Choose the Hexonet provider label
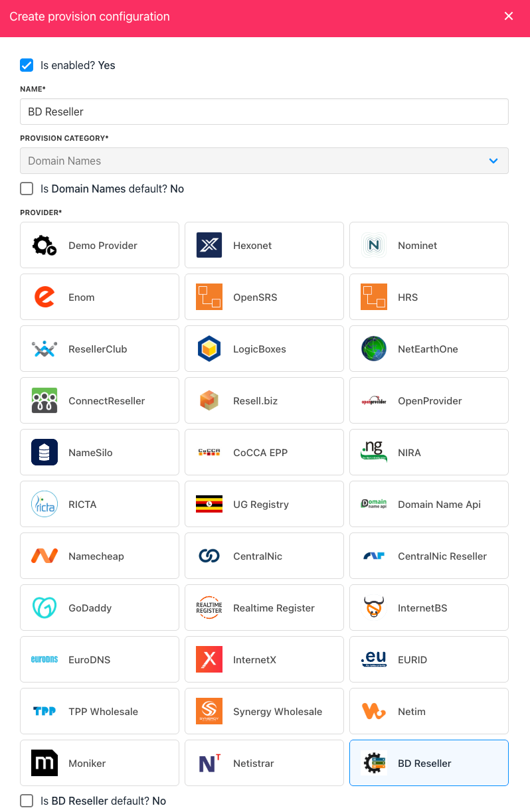The height and width of the screenshot is (812, 530). pos(252,246)
